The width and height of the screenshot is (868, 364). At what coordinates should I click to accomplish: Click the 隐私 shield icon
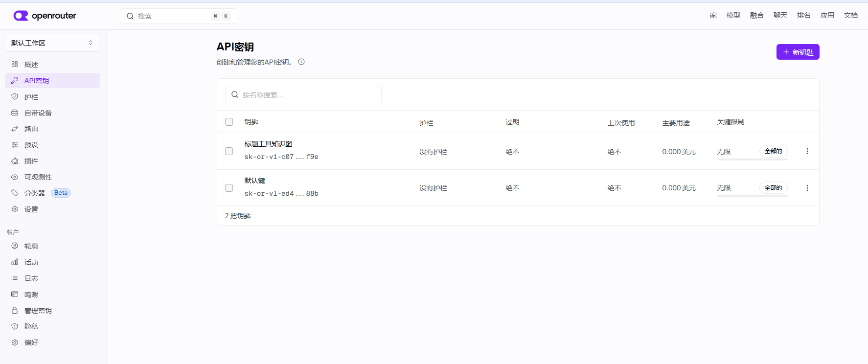(x=15, y=326)
